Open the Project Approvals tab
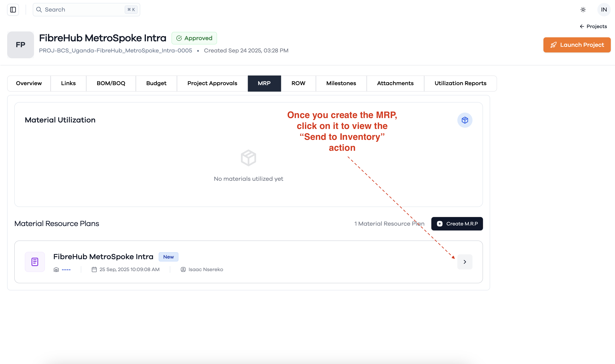The height and width of the screenshot is (364, 615). click(212, 83)
